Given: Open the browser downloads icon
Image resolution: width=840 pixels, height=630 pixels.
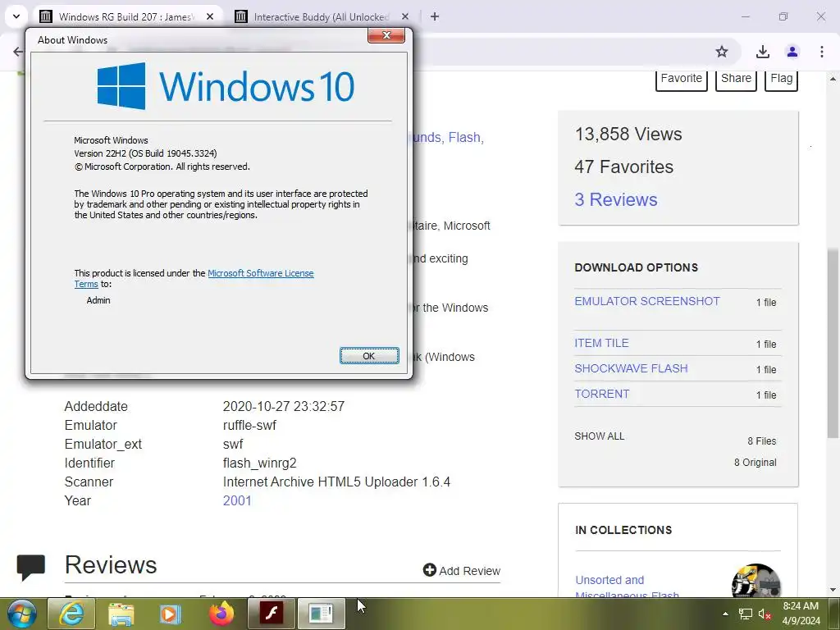Looking at the screenshot, I should coord(762,52).
